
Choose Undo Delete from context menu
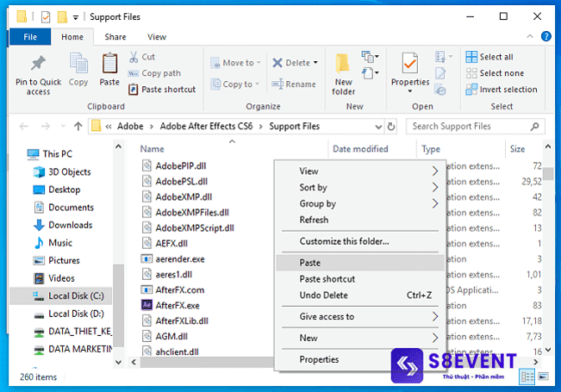tap(360, 295)
